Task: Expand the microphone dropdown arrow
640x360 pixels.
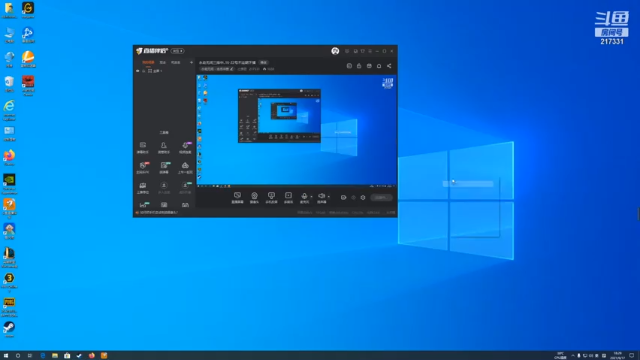Action: pyautogui.click(x=311, y=197)
